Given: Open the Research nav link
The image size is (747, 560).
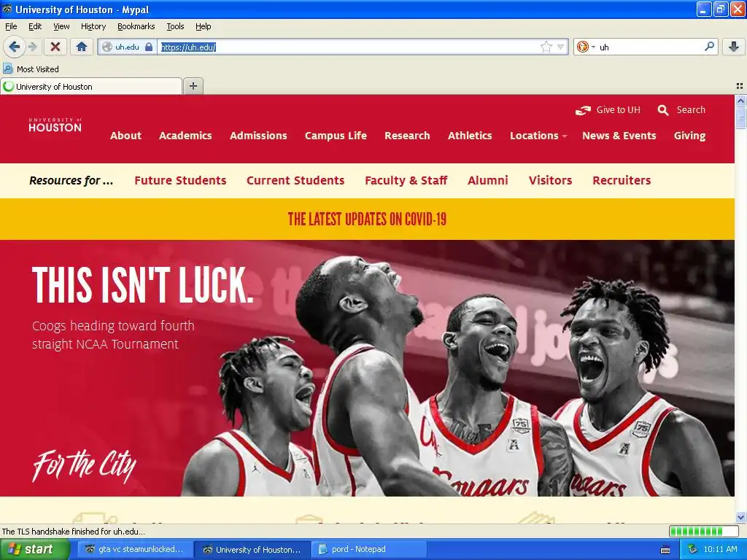Looking at the screenshot, I should [x=407, y=136].
